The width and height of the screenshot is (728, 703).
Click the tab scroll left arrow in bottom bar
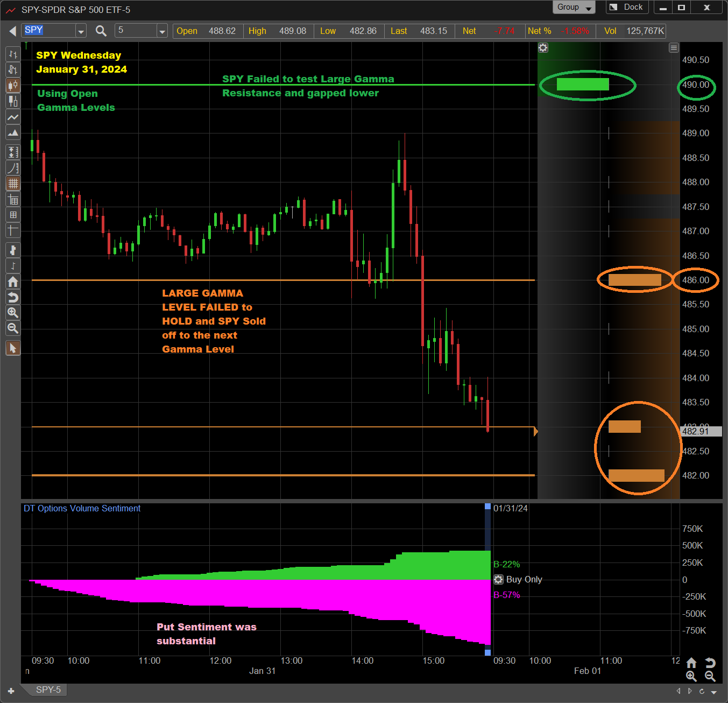(678, 691)
